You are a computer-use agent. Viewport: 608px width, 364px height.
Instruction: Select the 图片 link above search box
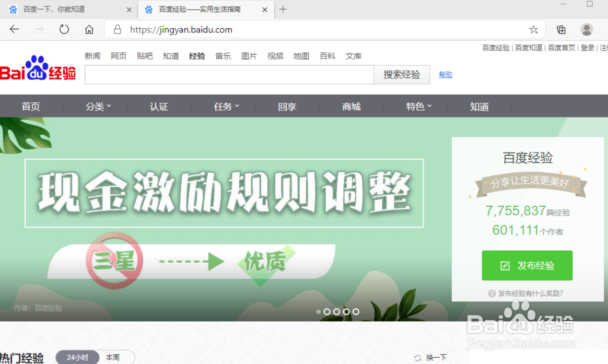tap(249, 56)
